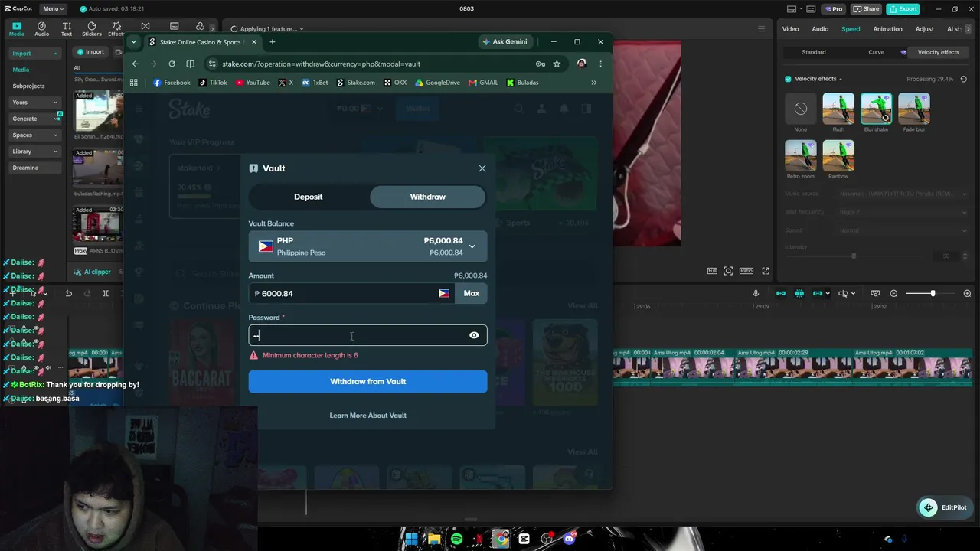The width and height of the screenshot is (980, 551).
Task: Open the Beat frequency dropdown
Action: 903,212
